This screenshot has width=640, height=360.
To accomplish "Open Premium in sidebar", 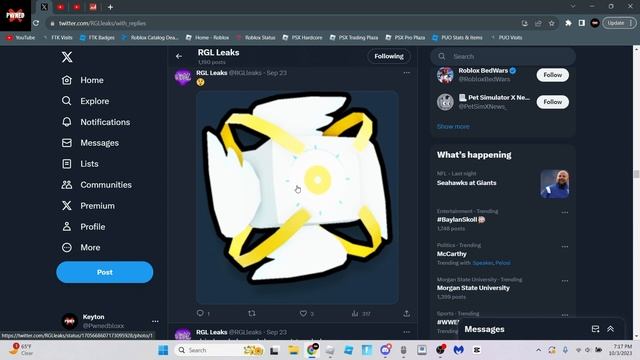I will (88, 206).
